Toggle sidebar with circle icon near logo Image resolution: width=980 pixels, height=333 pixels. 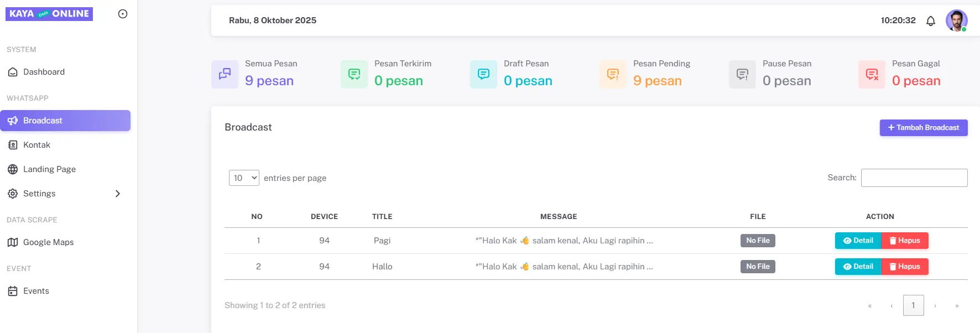tap(123, 14)
